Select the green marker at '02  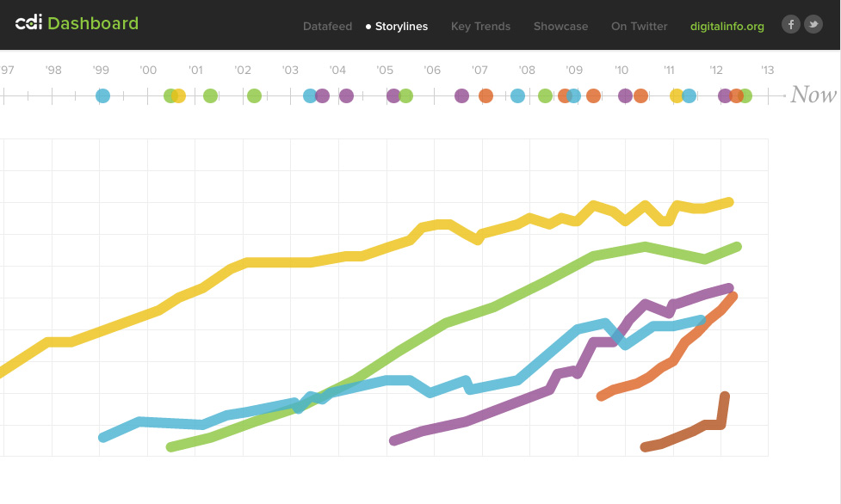pyautogui.click(x=253, y=95)
